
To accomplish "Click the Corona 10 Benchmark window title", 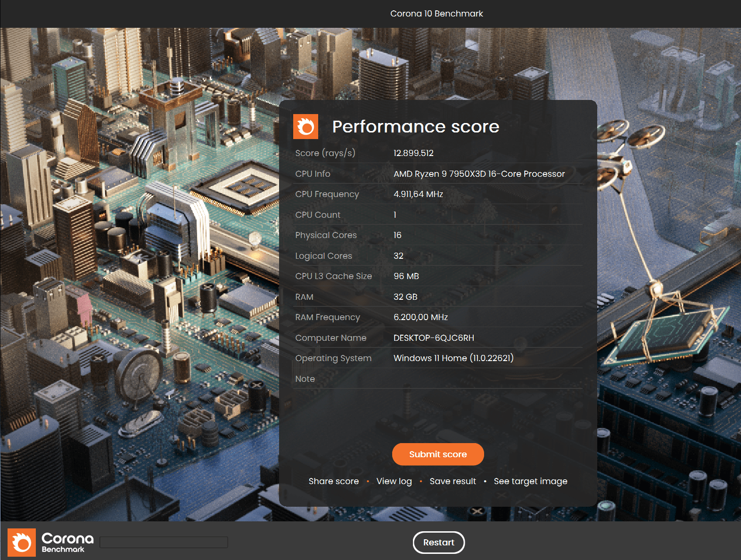I will coord(436,14).
